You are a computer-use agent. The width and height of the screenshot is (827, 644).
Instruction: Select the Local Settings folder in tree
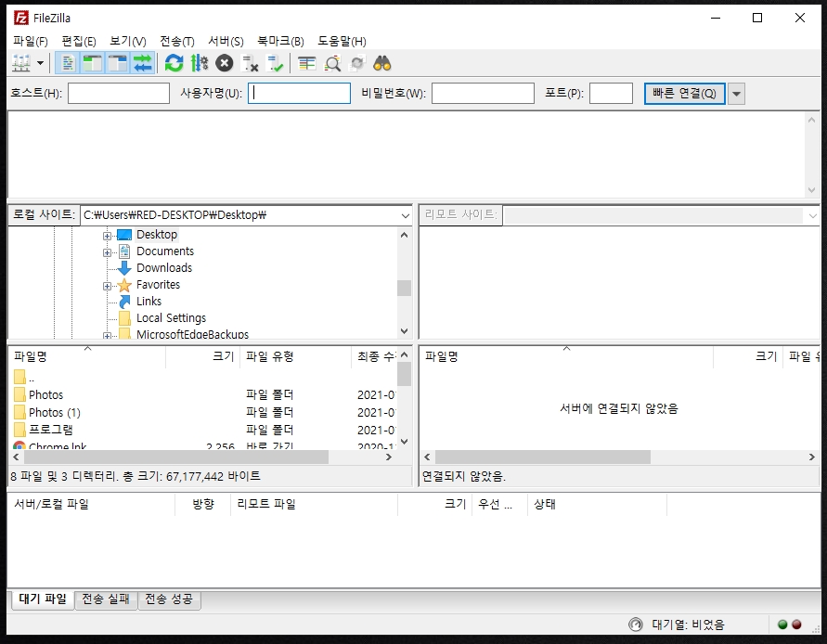(171, 318)
